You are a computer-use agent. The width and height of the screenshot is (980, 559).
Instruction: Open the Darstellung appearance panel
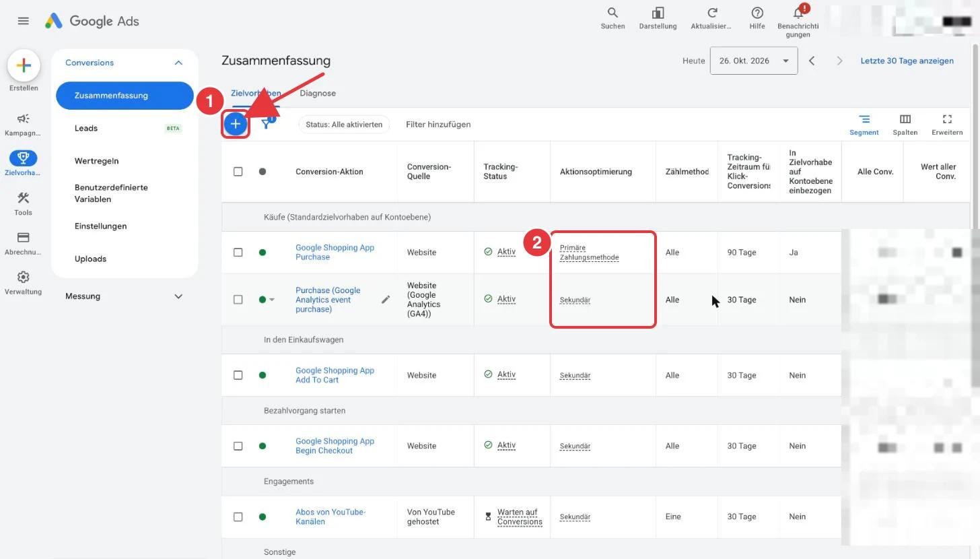tap(658, 18)
